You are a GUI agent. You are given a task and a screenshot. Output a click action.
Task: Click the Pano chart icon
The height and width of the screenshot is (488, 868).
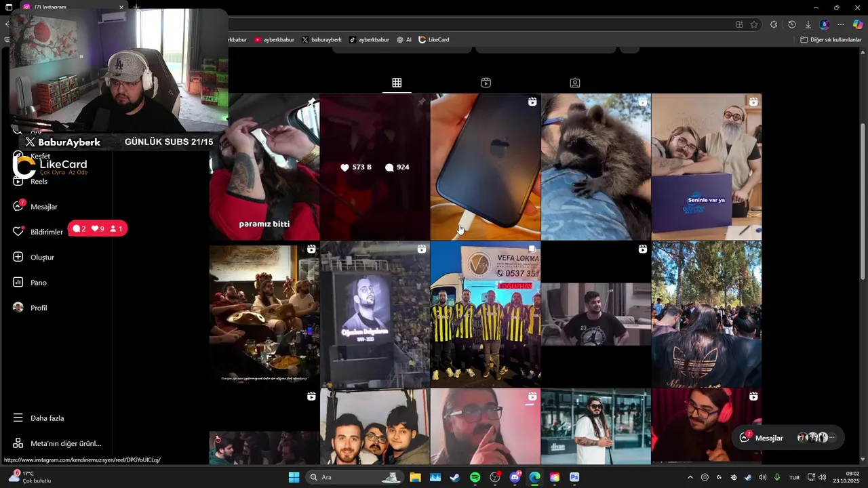(x=18, y=283)
